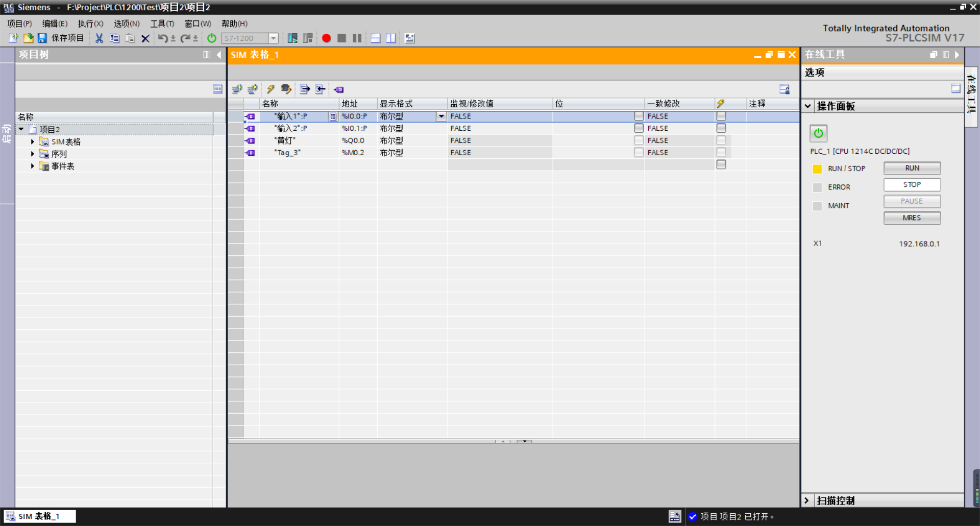Image resolution: width=980 pixels, height=526 pixels.
Task: Click the 保存项目 button
Action: 61,38
